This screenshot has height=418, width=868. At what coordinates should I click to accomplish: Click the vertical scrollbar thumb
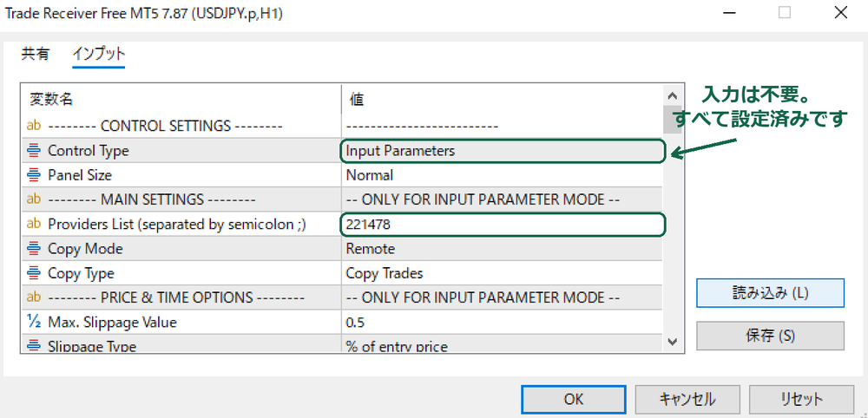673,120
